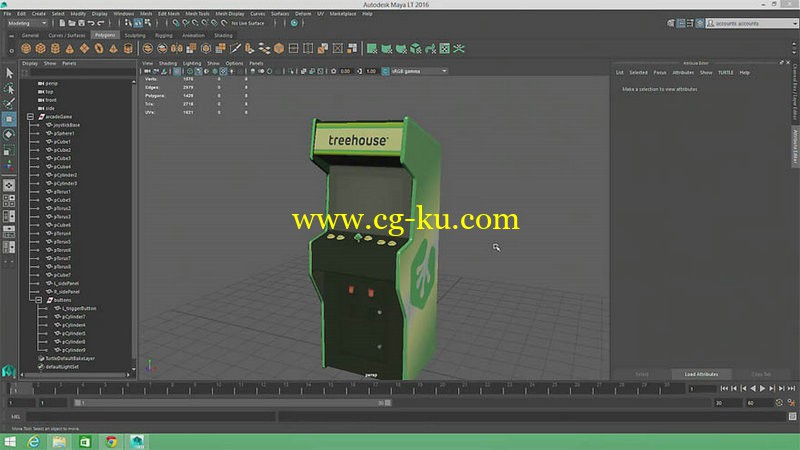Click the green checker UV editor icon
Viewport: 800px width, 450px height.
pyautogui.click(x=445, y=48)
